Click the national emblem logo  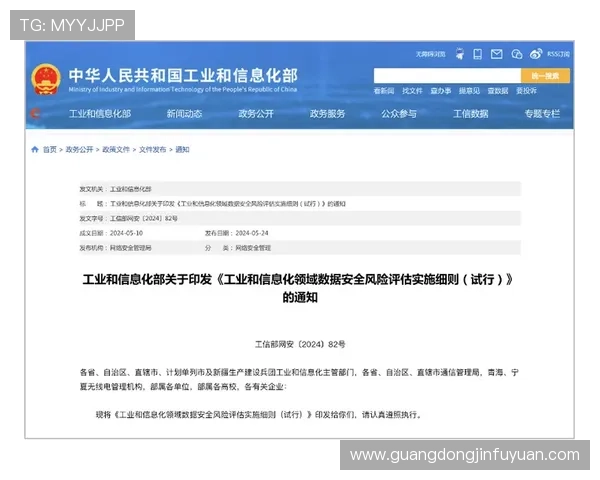(x=46, y=80)
